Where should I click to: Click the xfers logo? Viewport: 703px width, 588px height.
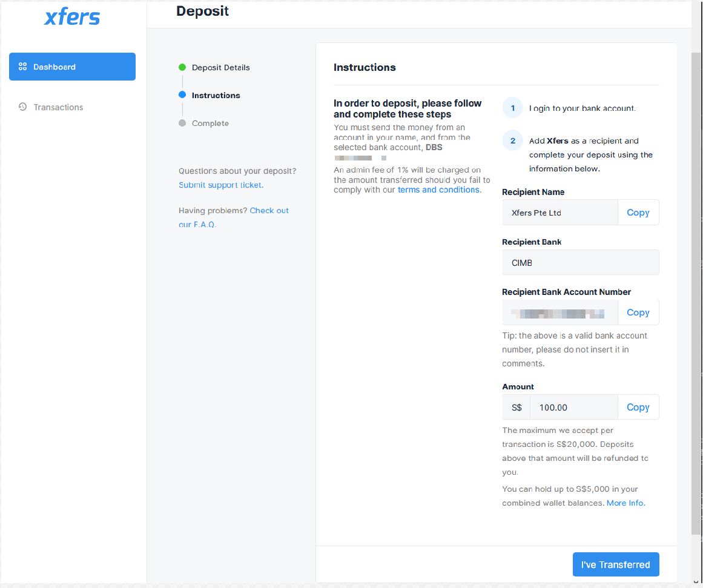point(72,17)
